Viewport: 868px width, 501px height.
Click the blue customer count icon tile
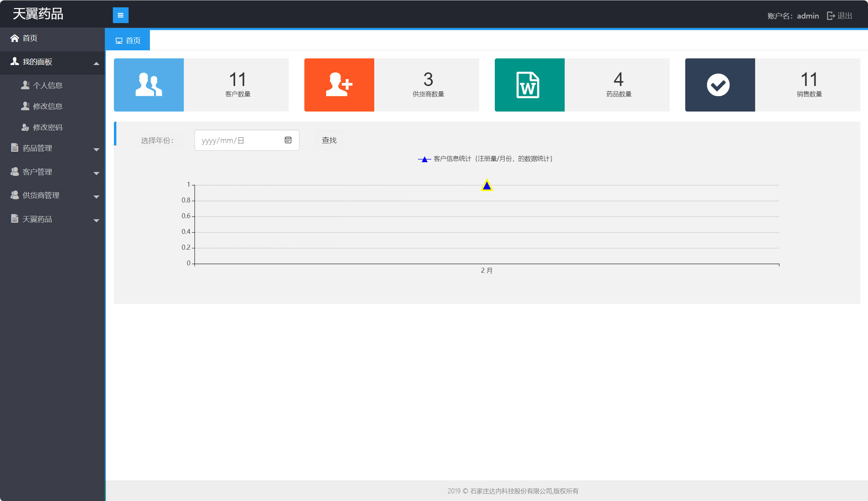tap(149, 85)
